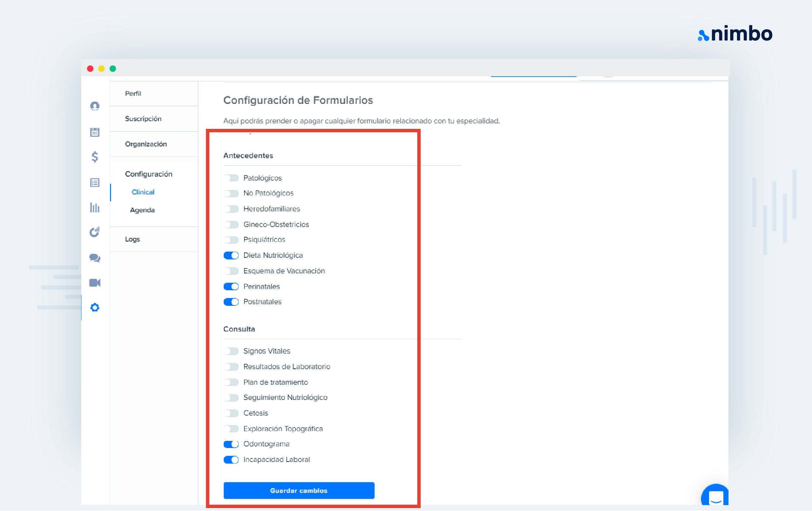Click the chat bubbles messages icon
Screen dimensions: 812x511
pos(95,258)
